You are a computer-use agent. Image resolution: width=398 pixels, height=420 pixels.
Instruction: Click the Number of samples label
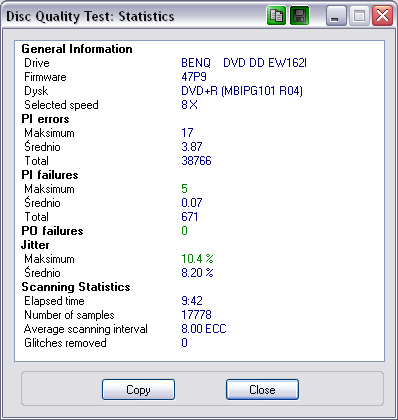(x=69, y=315)
